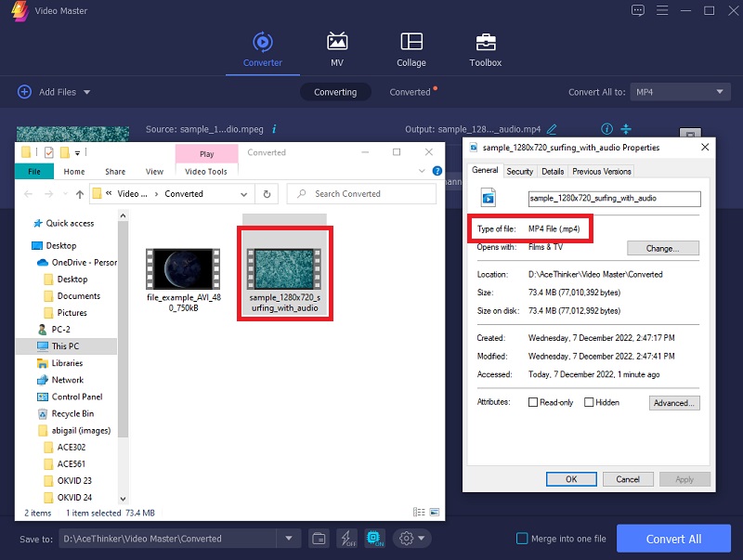Open the Converter tab in Video Master
743x560 pixels.
[x=263, y=49]
